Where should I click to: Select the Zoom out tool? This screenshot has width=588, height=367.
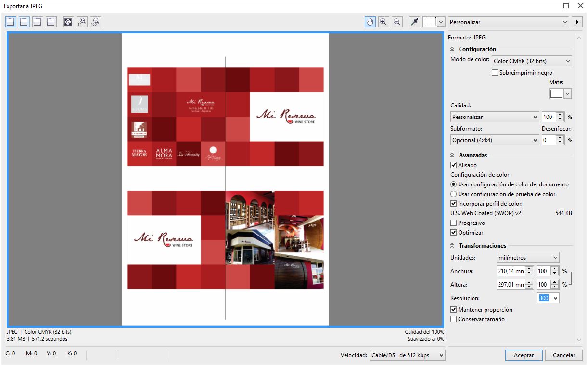click(397, 22)
